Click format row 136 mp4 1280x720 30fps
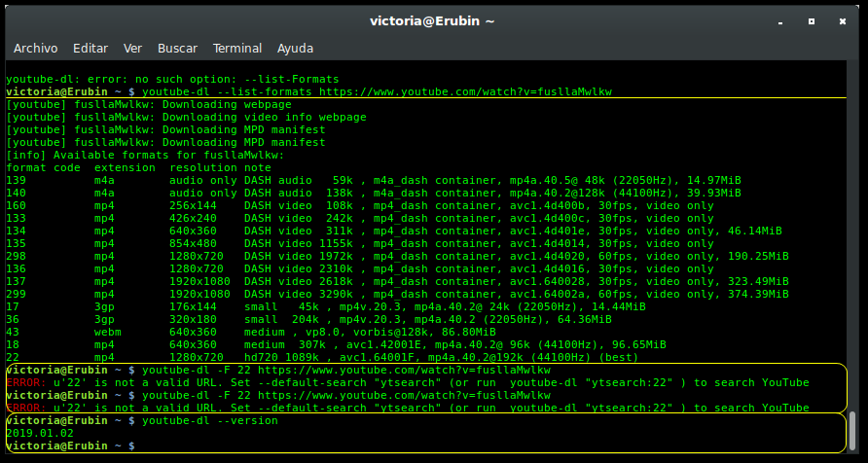 pos(360,269)
